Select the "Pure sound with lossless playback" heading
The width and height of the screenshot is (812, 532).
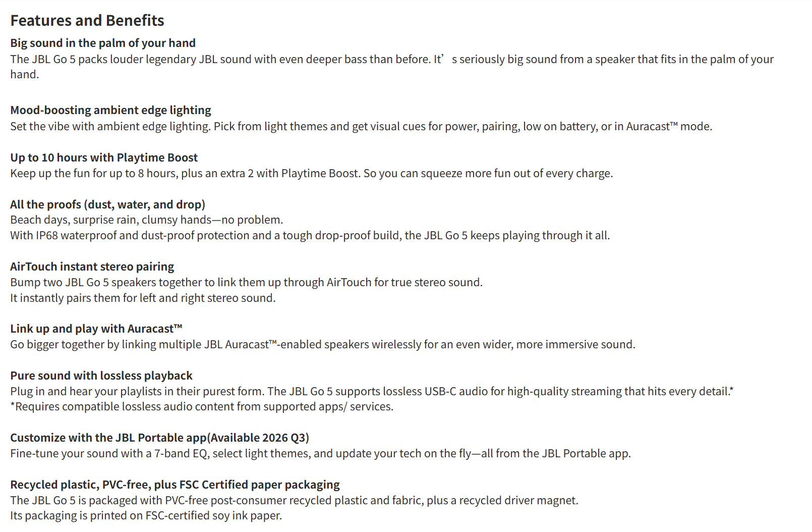101,376
